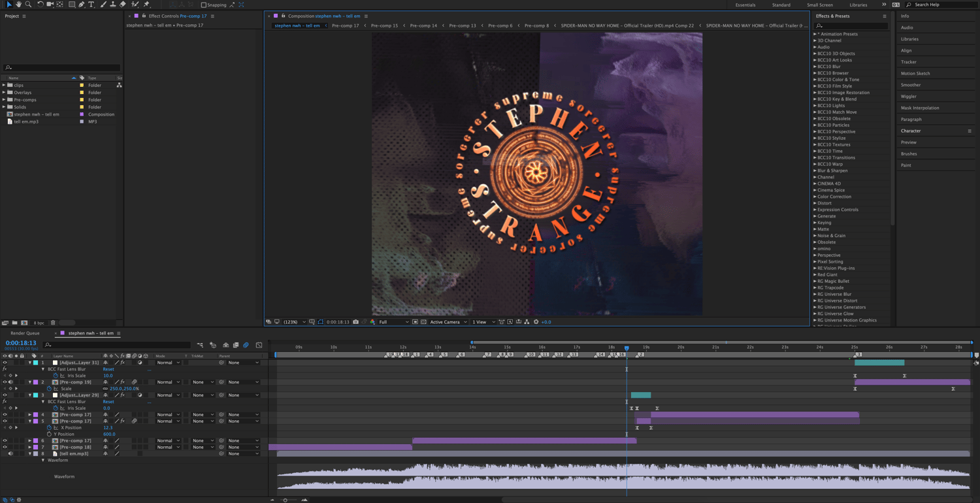Open Pre-comp 15 tab in viewer breadcrumb
The height and width of the screenshot is (503, 980).
click(384, 25)
